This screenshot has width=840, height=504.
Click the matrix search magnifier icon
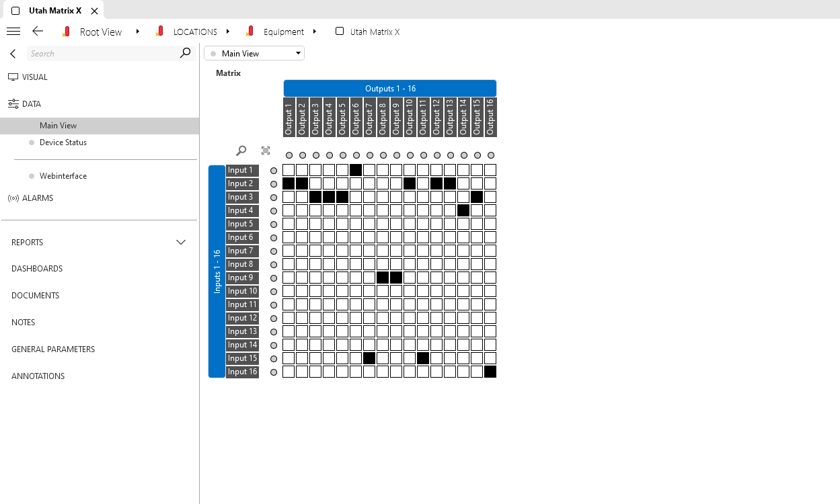point(241,151)
